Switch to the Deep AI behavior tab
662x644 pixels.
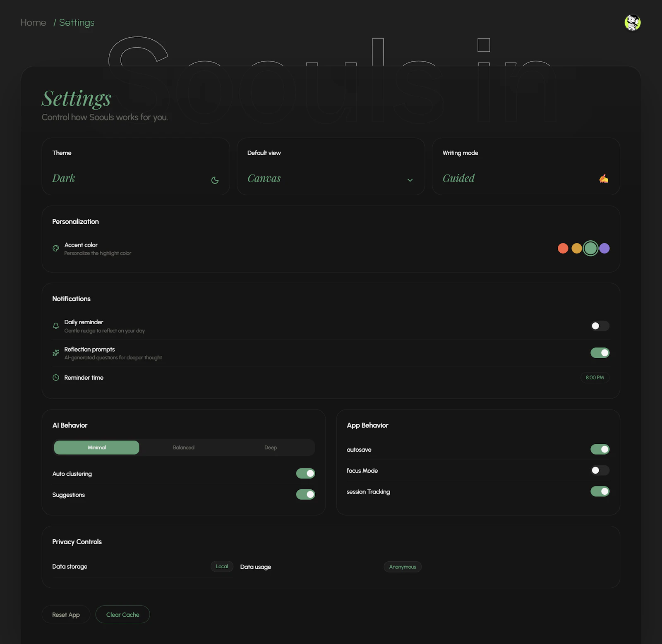271,448
